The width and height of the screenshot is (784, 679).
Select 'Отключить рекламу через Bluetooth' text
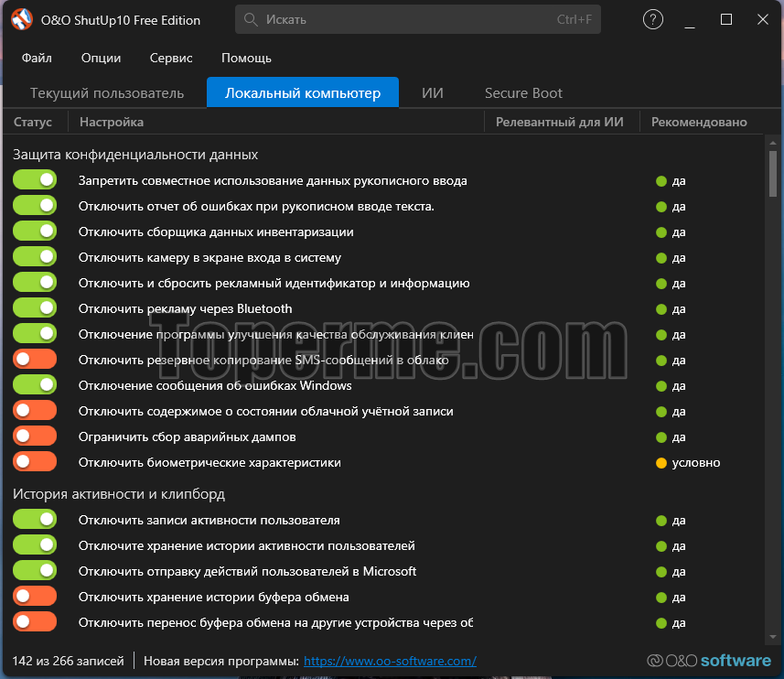coord(185,308)
